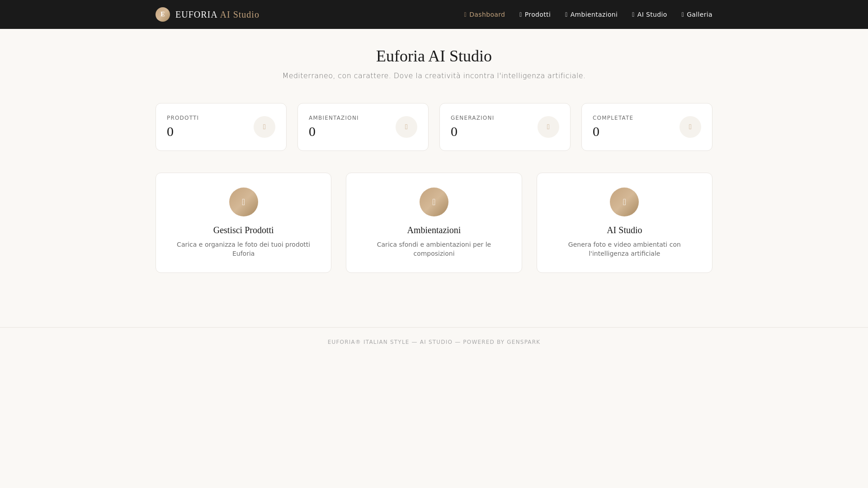Click the Ambientazioni card round icon

click(434, 202)
